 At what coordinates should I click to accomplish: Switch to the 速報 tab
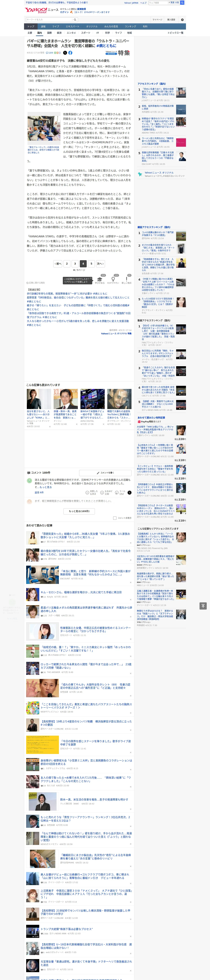click(43, 27)
